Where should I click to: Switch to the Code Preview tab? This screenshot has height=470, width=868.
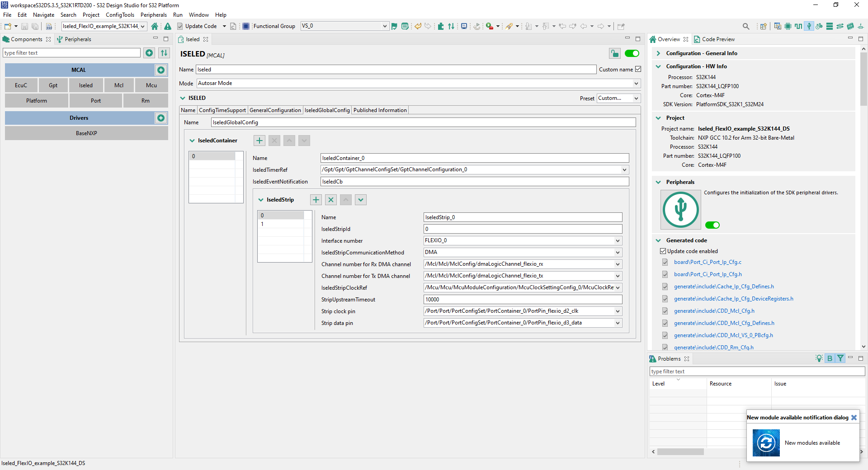click(714, 39)
